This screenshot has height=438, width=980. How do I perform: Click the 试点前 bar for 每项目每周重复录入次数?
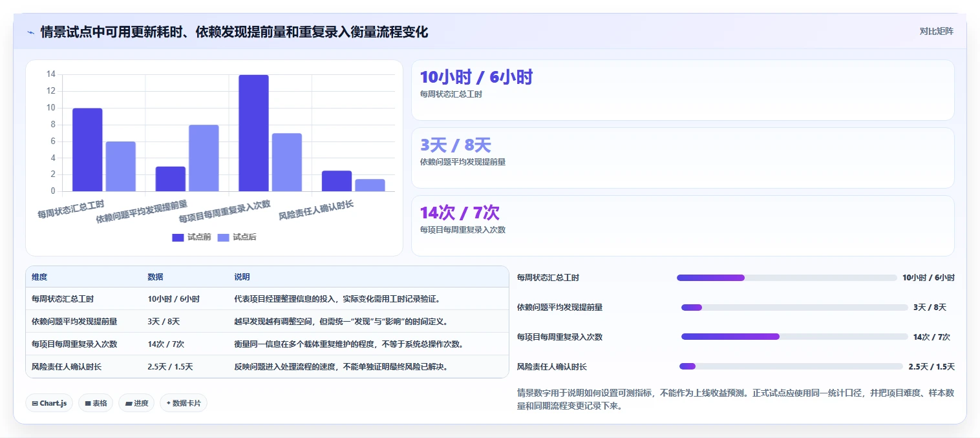(253, 133)
